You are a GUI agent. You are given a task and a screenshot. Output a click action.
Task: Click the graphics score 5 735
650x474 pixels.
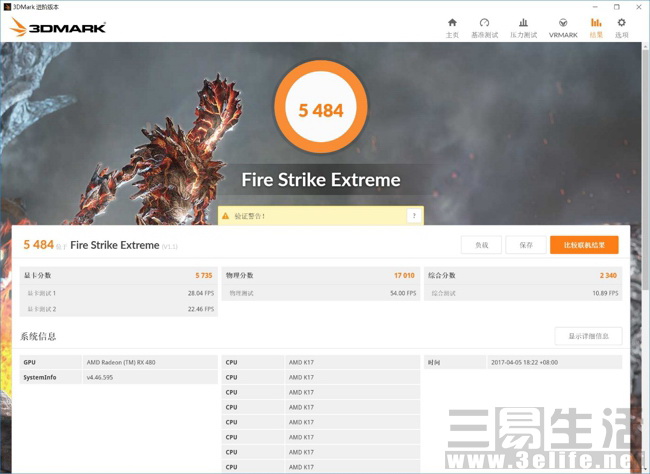tap(204, 275)
